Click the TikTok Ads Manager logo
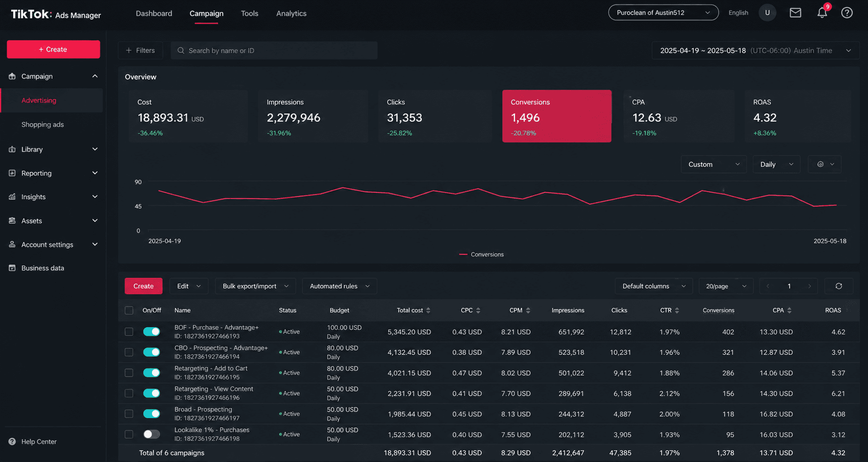This screenshot has width=868, height=462. tap(56, 14)
